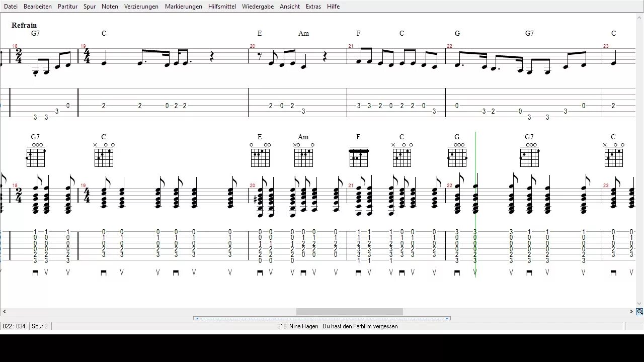Click the zoom magnifier icon beside the scrollbar
The image size is (644, 362).
639,312
